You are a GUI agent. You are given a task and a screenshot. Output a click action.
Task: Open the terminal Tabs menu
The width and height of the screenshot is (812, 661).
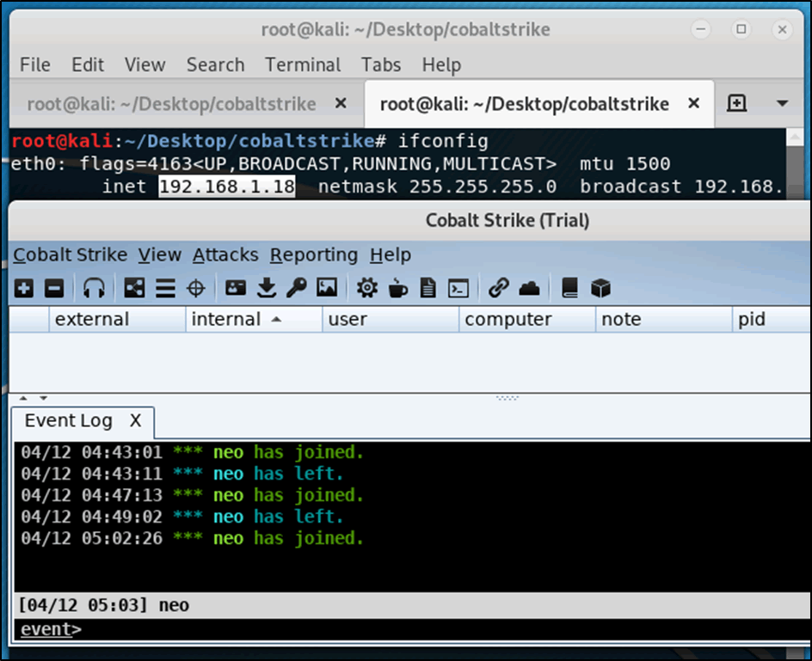381,64
